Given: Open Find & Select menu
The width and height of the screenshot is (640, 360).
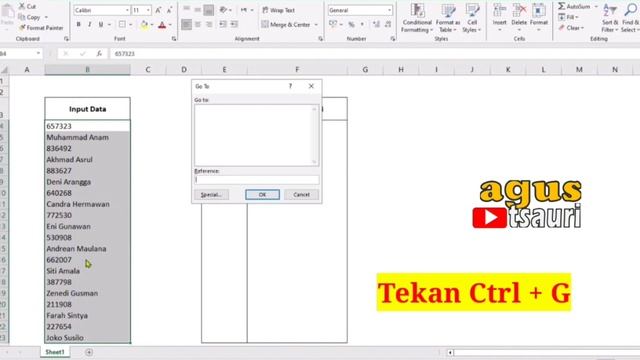Looking at the screenshot, I should pos(631,18).
